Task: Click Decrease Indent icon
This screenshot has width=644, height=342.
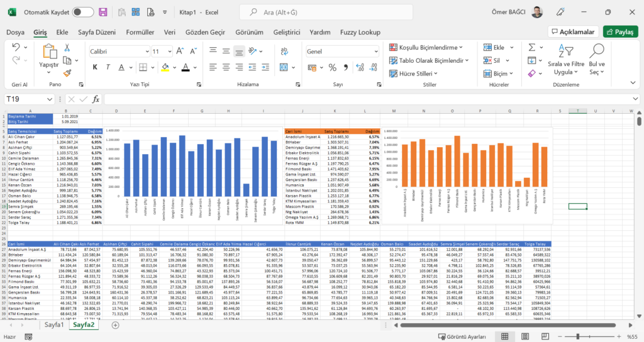Action: (252, 67)
